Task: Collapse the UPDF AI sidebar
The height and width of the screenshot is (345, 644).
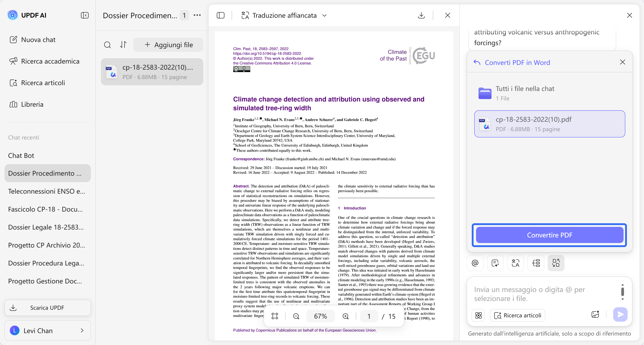Action: pos(85,15)
